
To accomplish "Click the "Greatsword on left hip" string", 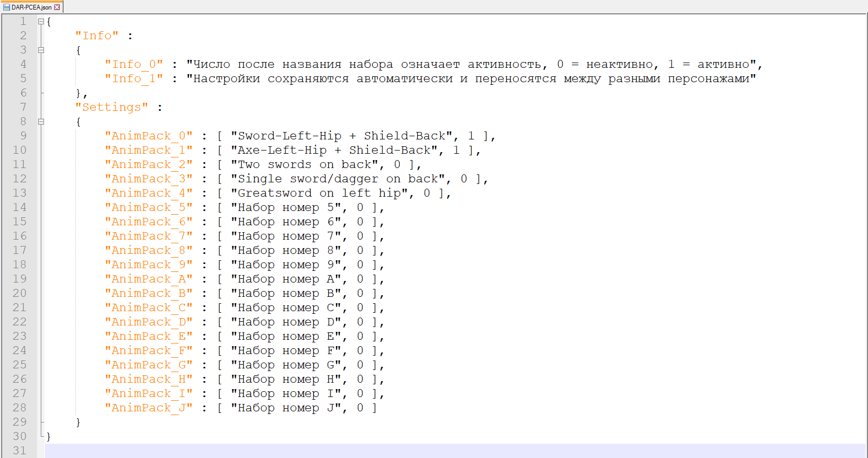I will [319, 193].
